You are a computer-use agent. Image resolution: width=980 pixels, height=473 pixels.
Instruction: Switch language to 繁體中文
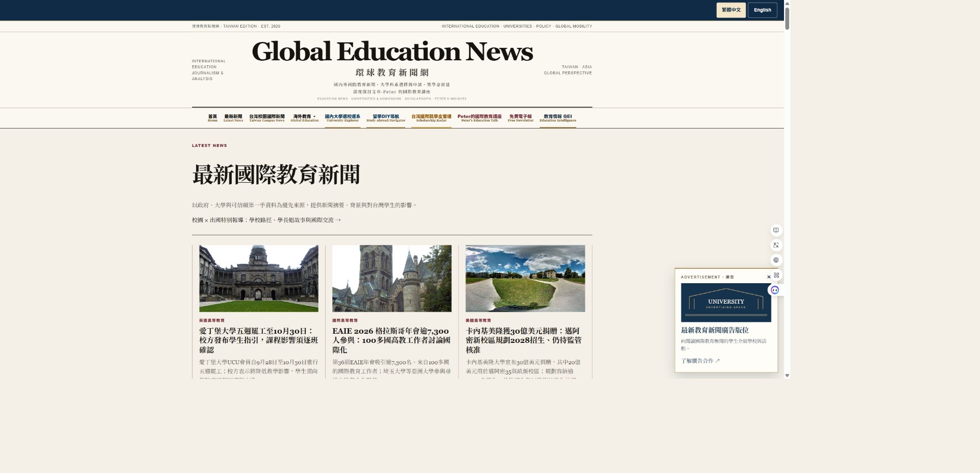[731, 10]
